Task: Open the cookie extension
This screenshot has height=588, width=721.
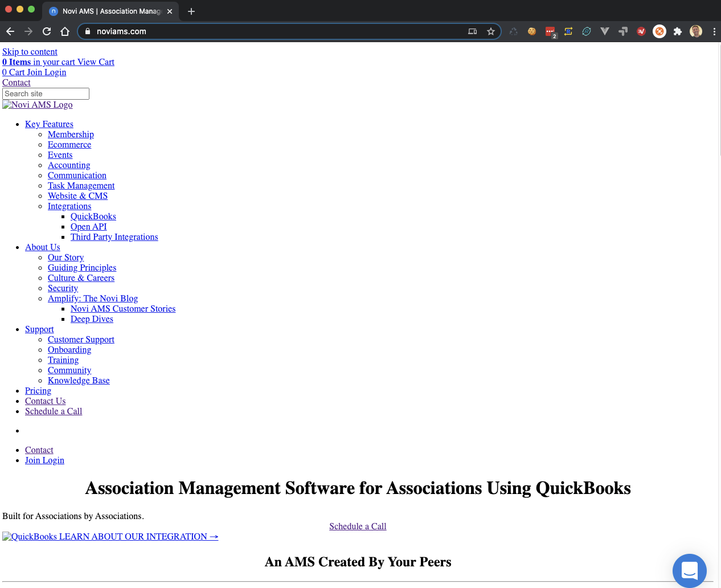Action: (x=532, y=31)
